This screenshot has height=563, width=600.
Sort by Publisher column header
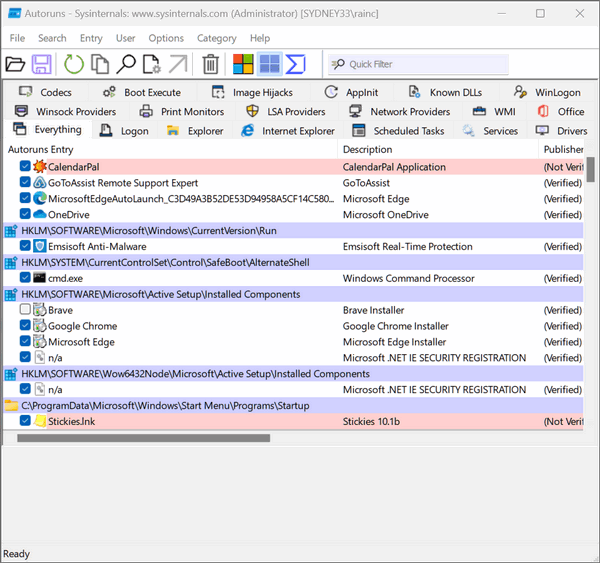click(x=561, y=149)
